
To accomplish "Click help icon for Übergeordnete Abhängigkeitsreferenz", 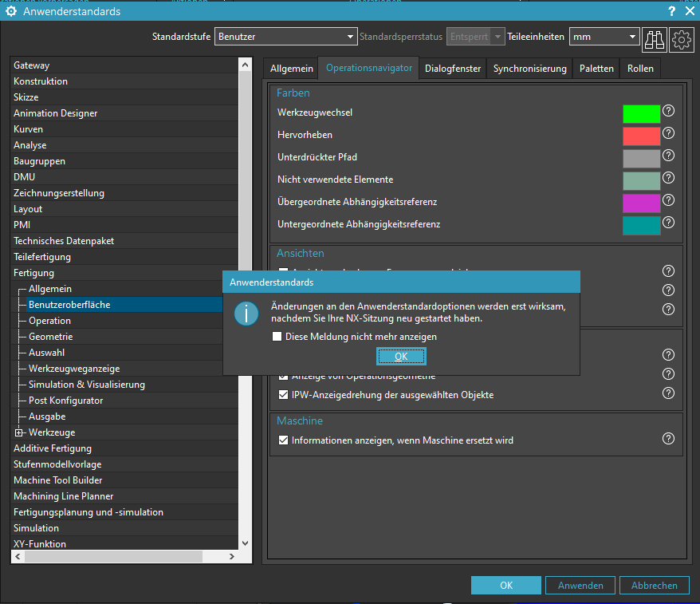I will 668,200.
